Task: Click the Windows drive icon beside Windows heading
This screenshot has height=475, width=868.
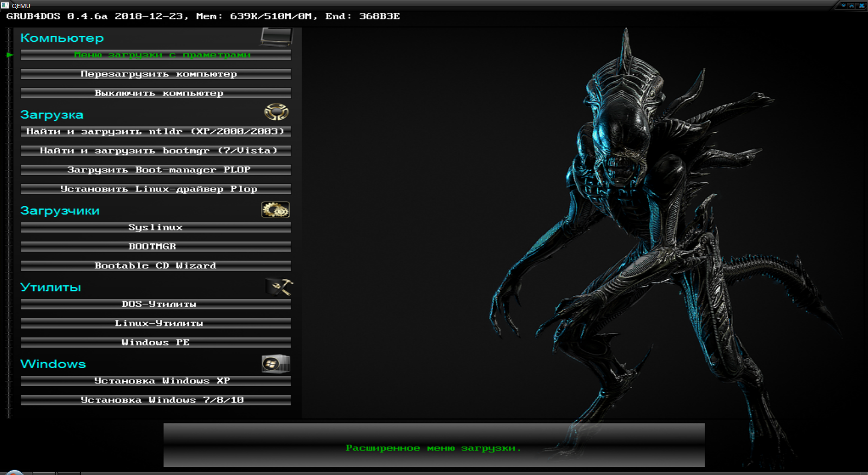Action: (x=276, y=363)
